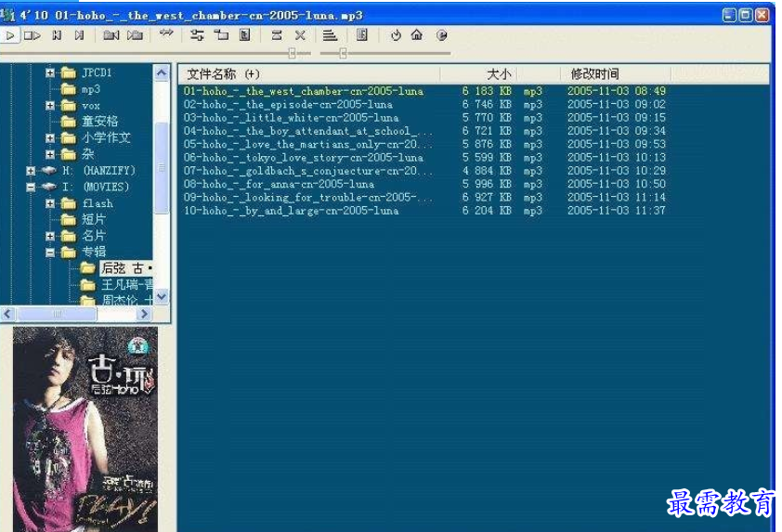Select the 王凡瑞 folder

tap(127, 285)
